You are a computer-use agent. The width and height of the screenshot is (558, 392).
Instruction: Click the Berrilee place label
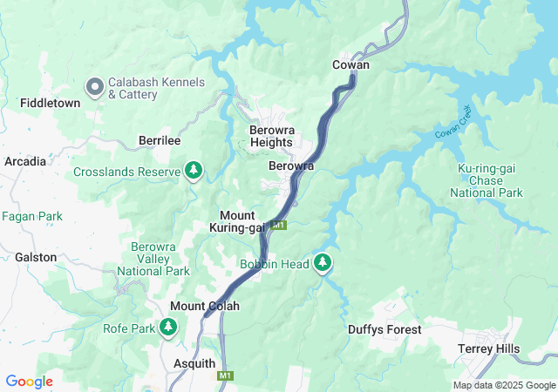pyautogui.click(x=160, y=140)
